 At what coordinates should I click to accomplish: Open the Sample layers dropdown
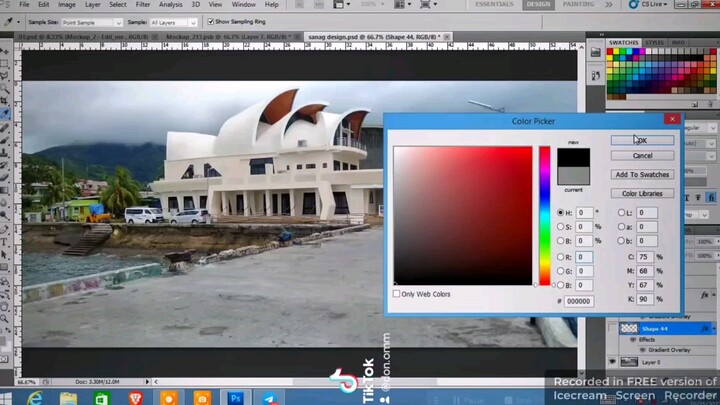point(176,21)
